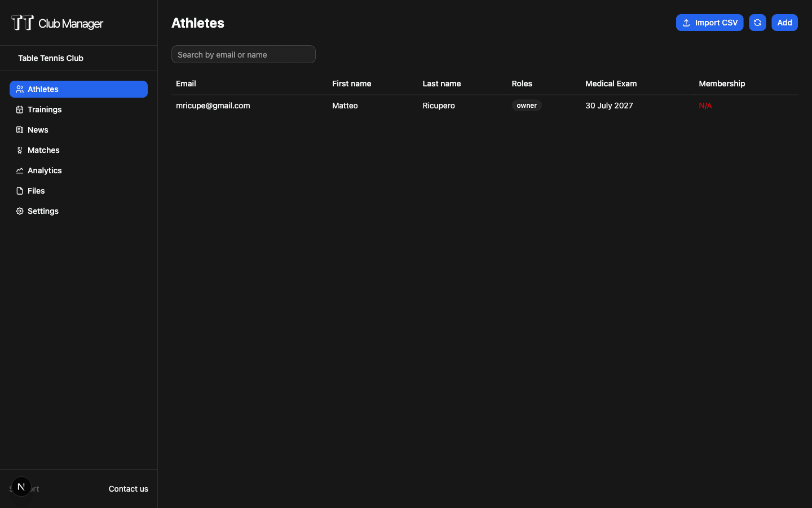Open the Settings gear icon
Screen dimensions: 812x508
tap(20, 211)
